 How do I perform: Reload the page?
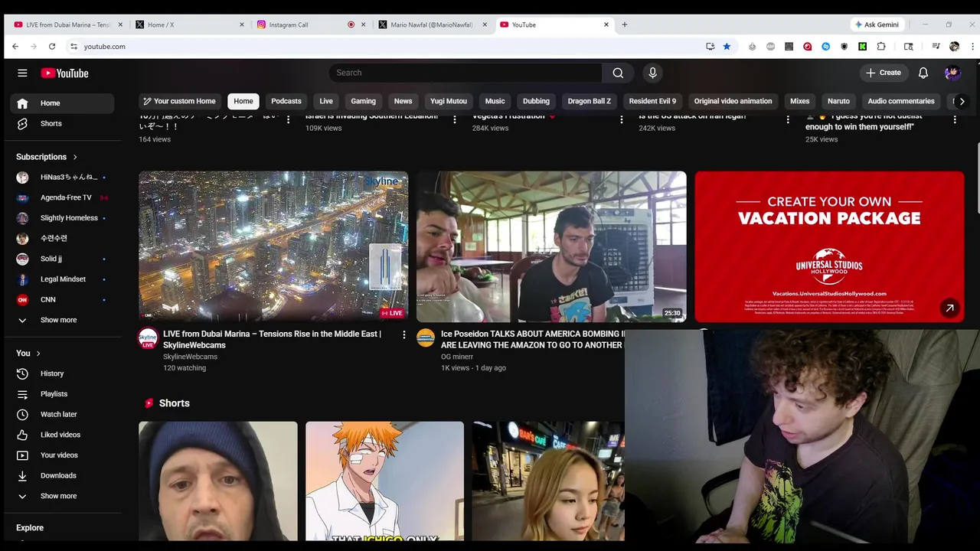(52, 47)
